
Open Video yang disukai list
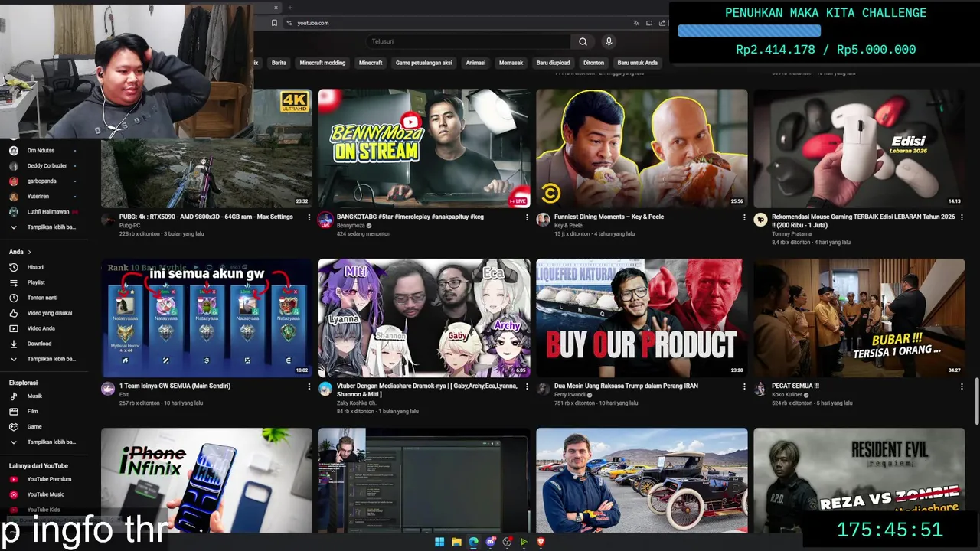(41, 313)
